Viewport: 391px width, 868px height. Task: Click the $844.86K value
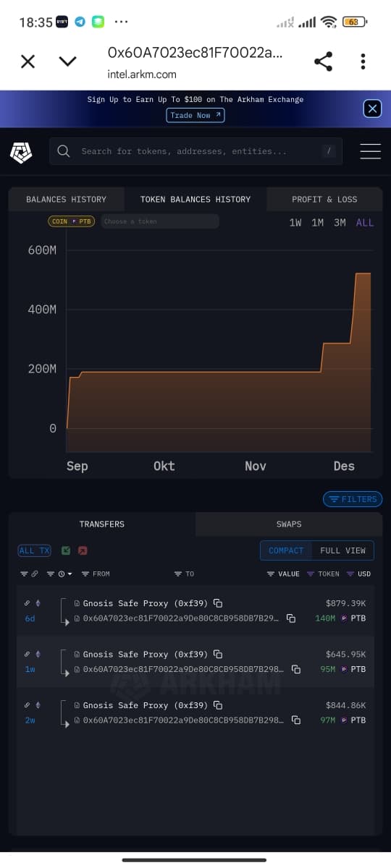346,705
